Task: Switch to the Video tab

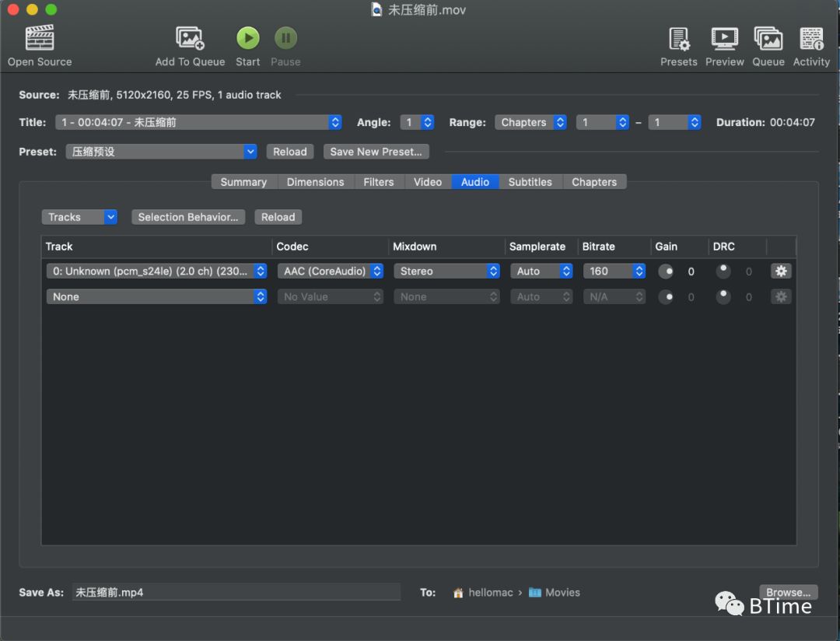Action: (428, 182)
